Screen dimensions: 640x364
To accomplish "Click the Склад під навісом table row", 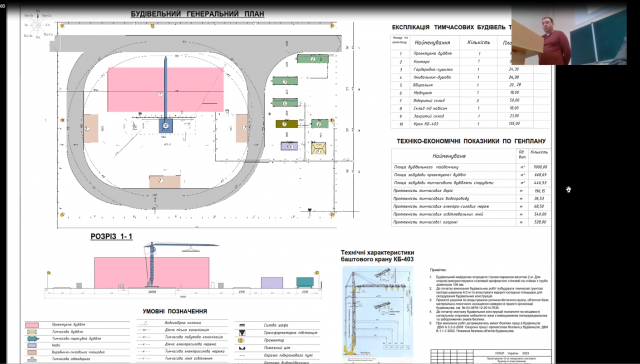I will point(470,109).
